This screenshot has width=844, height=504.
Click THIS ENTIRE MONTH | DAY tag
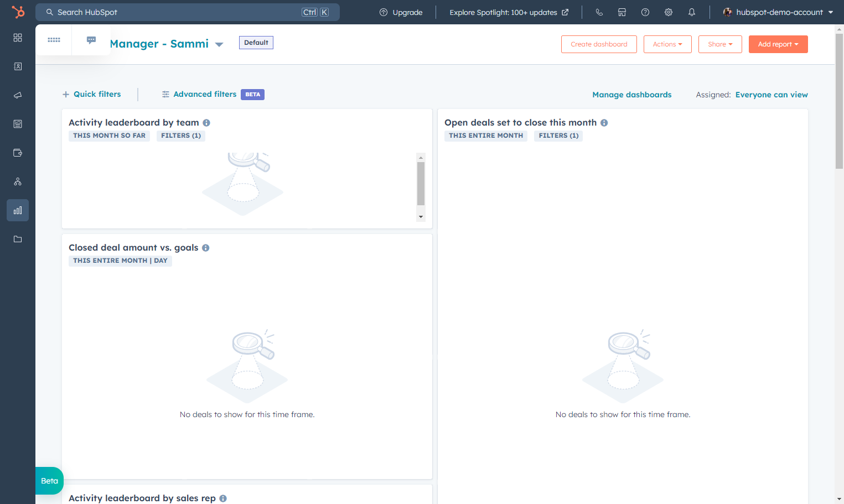click(x=120, y=261)
